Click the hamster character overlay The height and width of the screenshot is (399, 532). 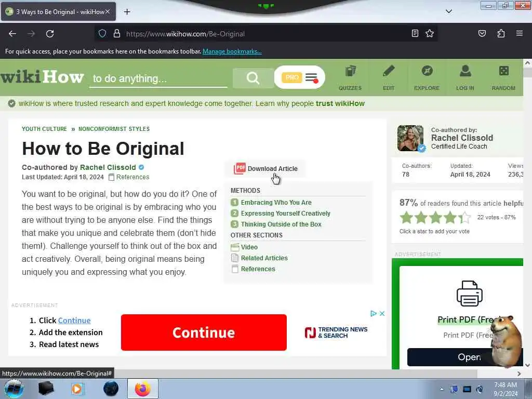tap(506, 342)
